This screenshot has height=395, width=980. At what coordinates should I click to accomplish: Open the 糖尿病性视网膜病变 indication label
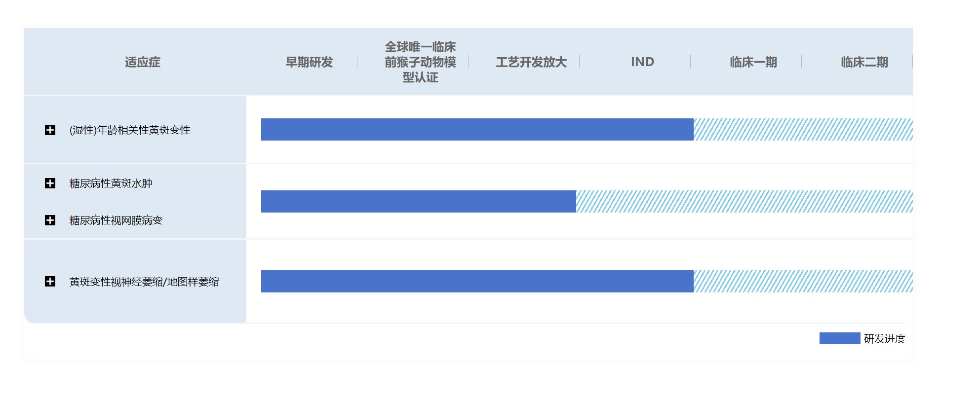tap(116, 220)
